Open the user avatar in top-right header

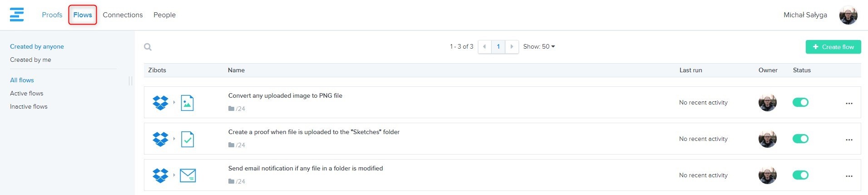(848, 15)
